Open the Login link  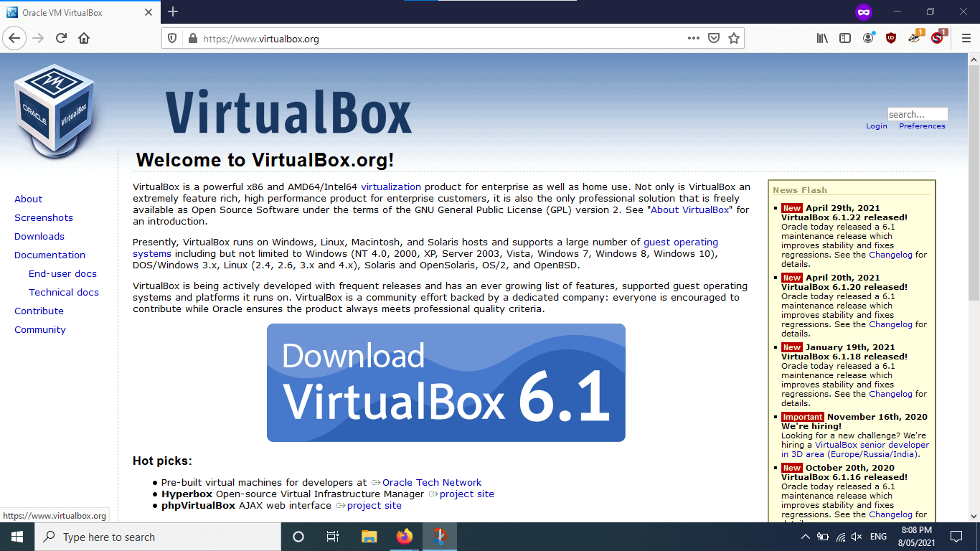coord(877,126)
